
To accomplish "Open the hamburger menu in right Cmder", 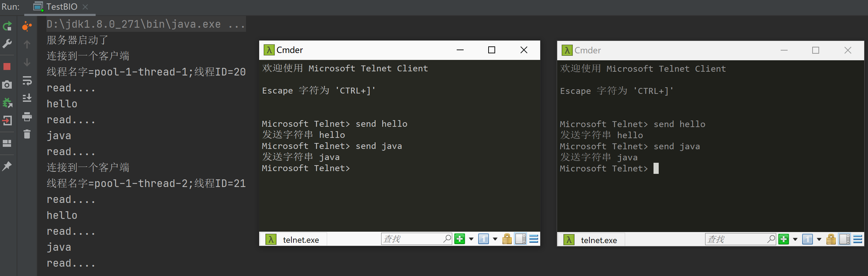I will (858, 239).
